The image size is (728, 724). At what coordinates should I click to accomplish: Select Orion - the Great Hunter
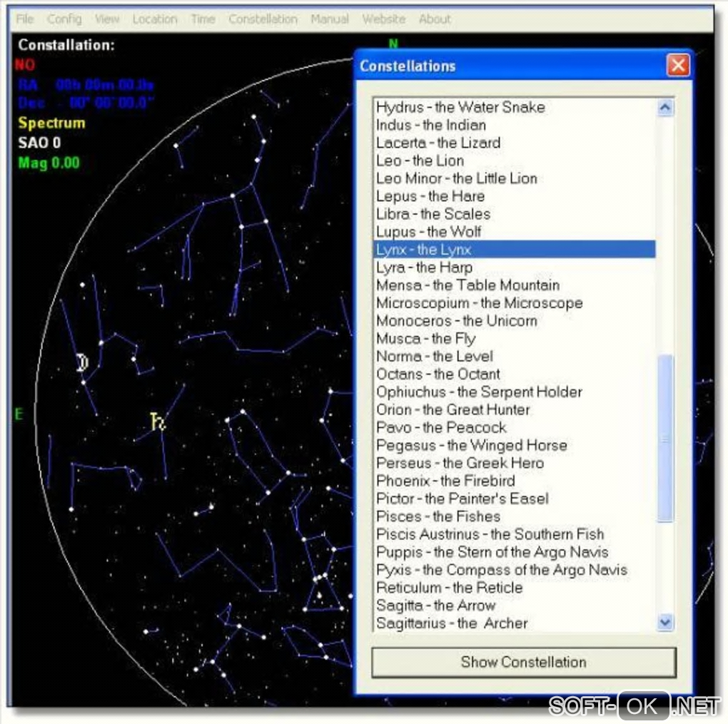click(x=514, y=410)
